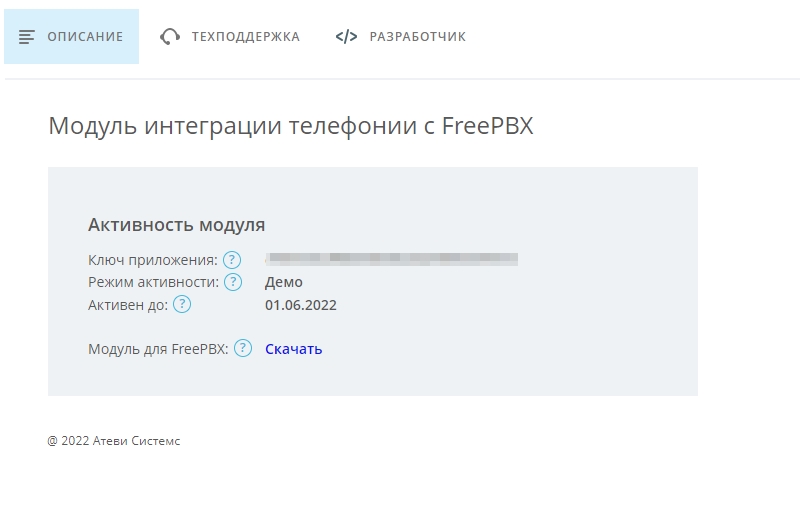Viewport: 800px width, 521px height.
Task: Click the code brackets icon for Разработчик
Action: pyautogui.click(x=346, y=37)
